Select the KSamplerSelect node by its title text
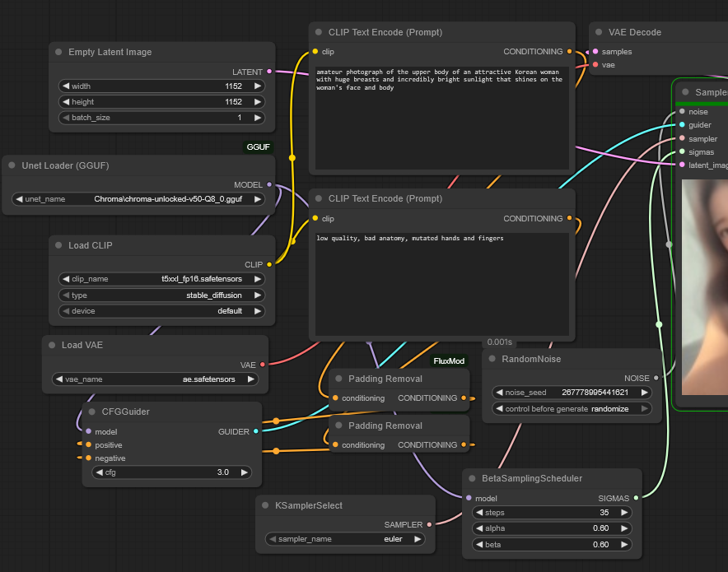728x572 pixels. click(309, 505)
